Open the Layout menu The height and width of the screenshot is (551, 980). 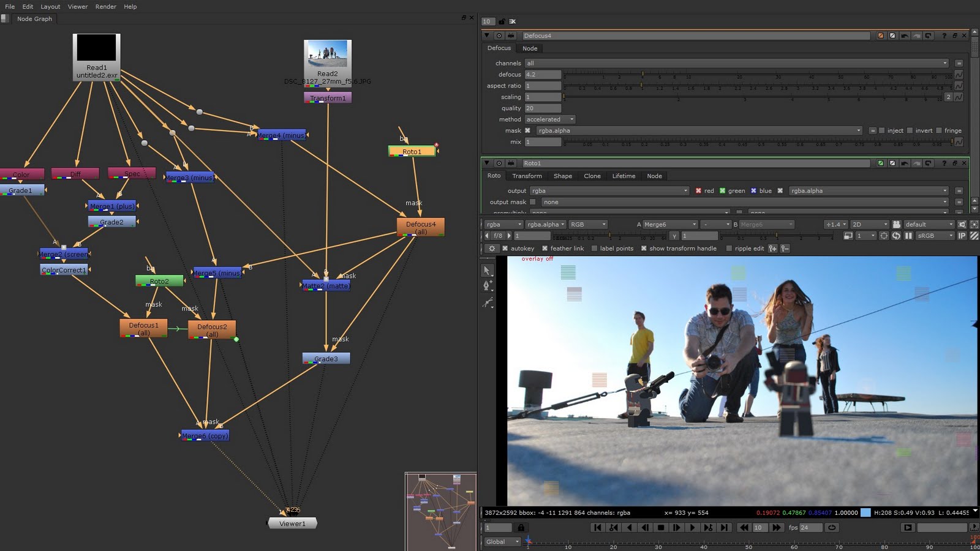(x=50, y=7)
